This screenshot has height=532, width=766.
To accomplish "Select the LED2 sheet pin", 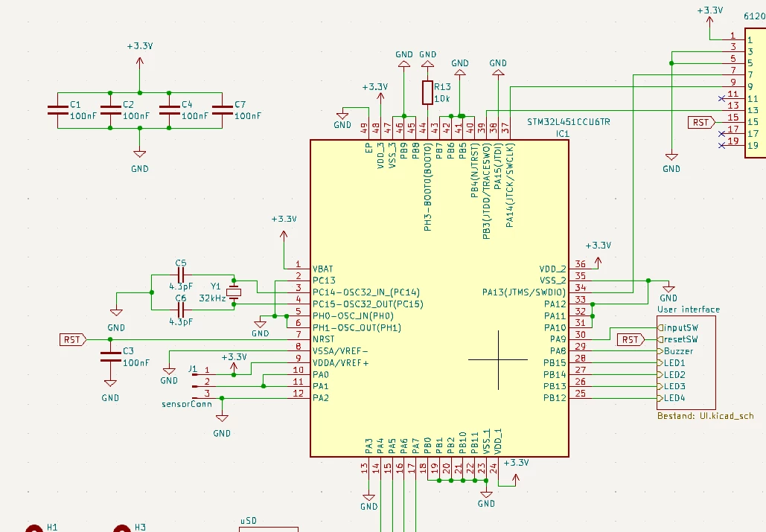I will tap(671, 374).
